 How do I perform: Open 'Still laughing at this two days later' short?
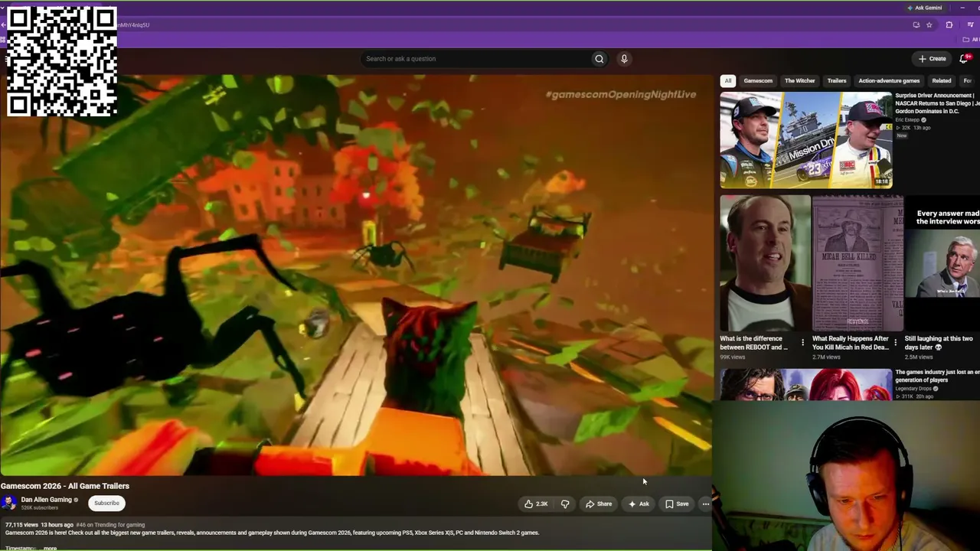(942, 262)
